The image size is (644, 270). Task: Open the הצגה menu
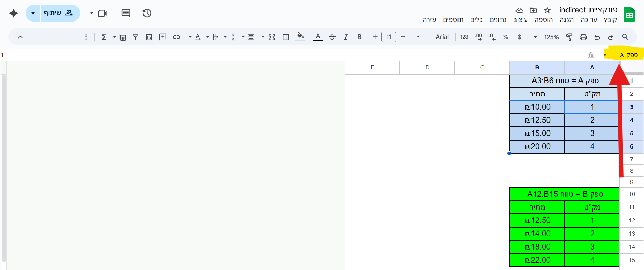pos(567,20)
